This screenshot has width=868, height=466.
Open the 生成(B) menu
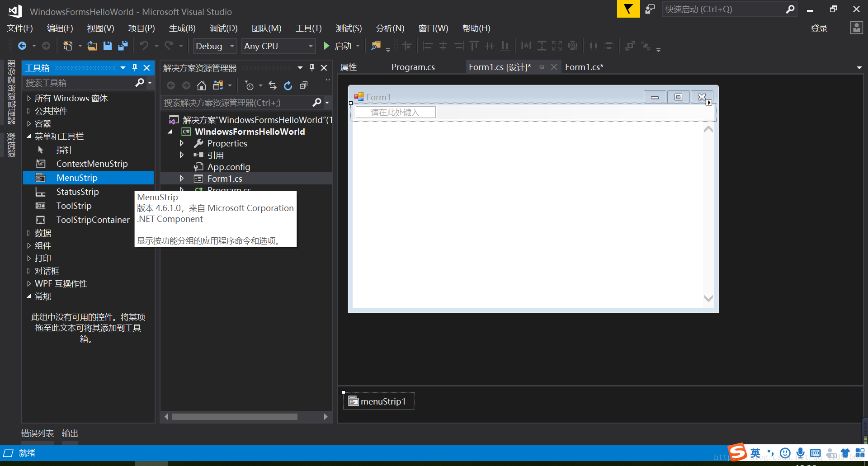182,28
